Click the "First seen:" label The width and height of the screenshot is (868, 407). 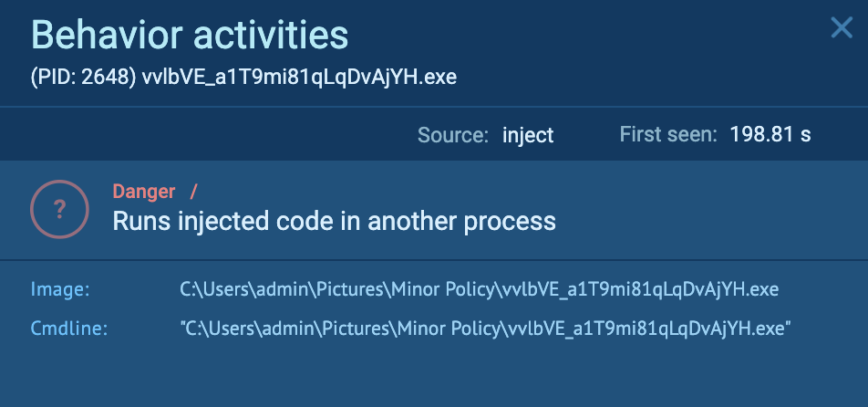(x=668, y=135)
